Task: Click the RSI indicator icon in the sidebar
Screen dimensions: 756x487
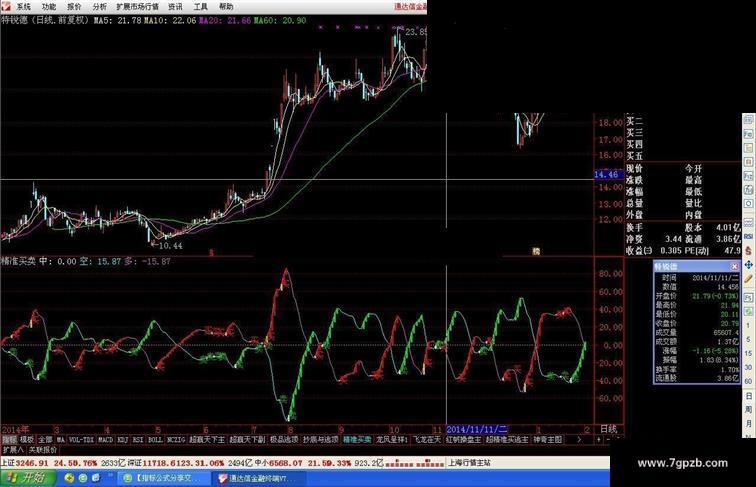Action: (748, 236)
